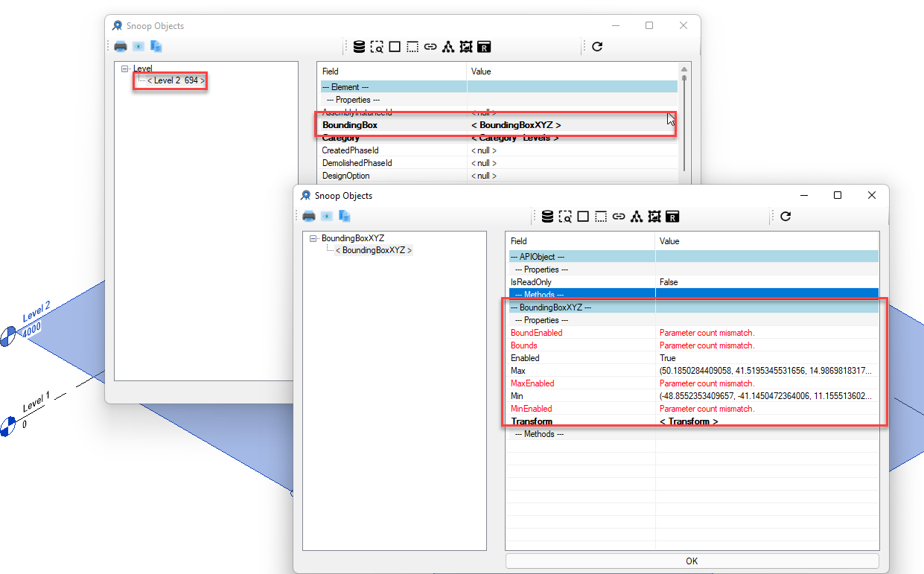Open Print Preview in the top Snoop window
924x574 pixels.
click(138, 46)
